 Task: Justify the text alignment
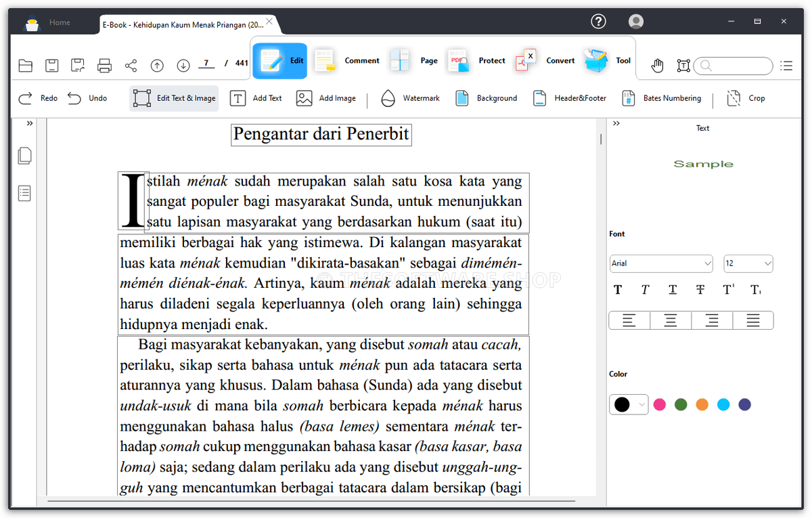(753, 320)
